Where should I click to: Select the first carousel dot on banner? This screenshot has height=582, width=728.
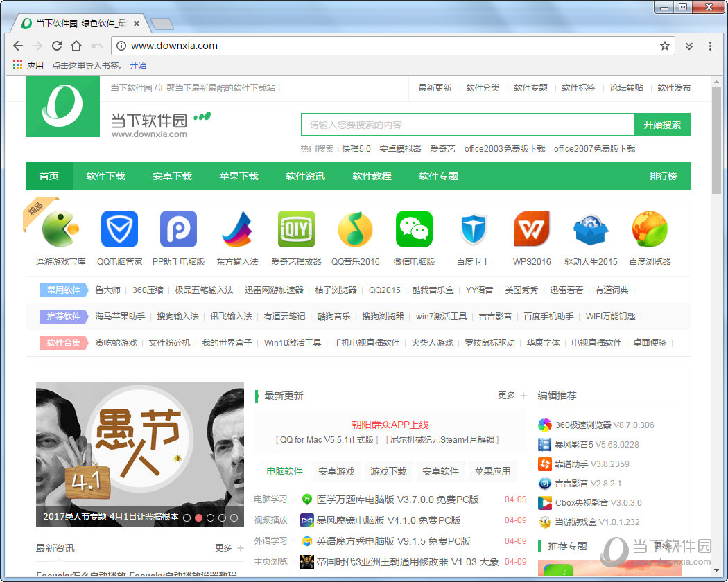187,518
